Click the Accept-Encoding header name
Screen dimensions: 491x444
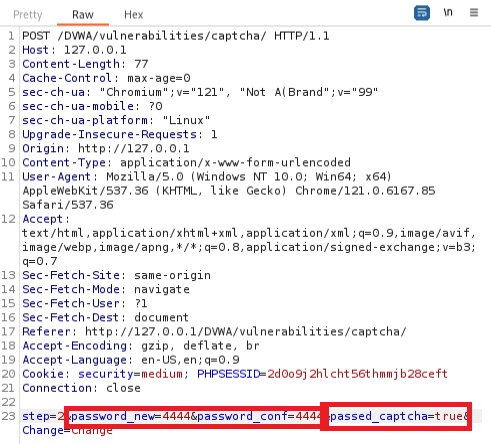[75, 346]
